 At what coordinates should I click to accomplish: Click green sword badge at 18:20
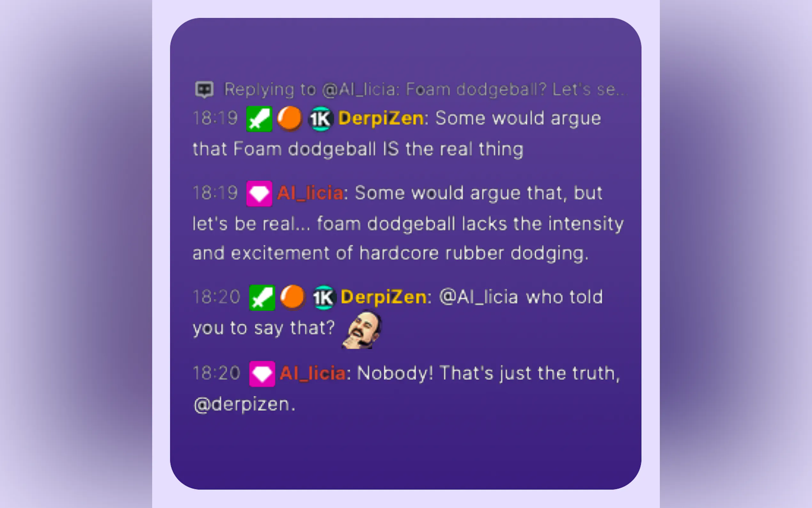click(262, 298)
